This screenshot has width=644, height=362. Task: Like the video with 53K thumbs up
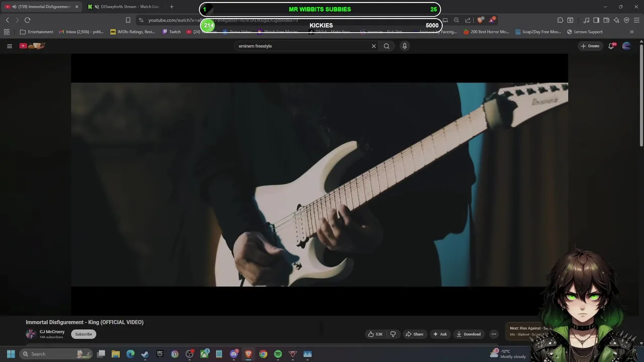click(x=375, y=334)
